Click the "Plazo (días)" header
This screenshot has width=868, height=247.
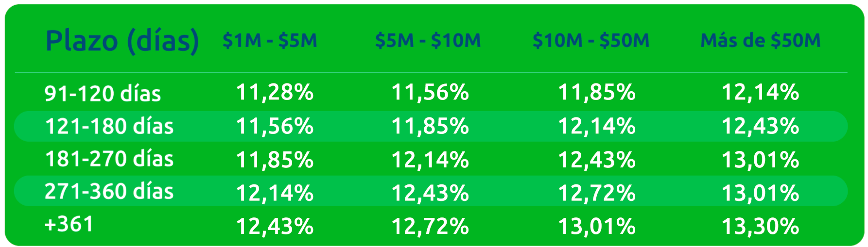point(122,41)
